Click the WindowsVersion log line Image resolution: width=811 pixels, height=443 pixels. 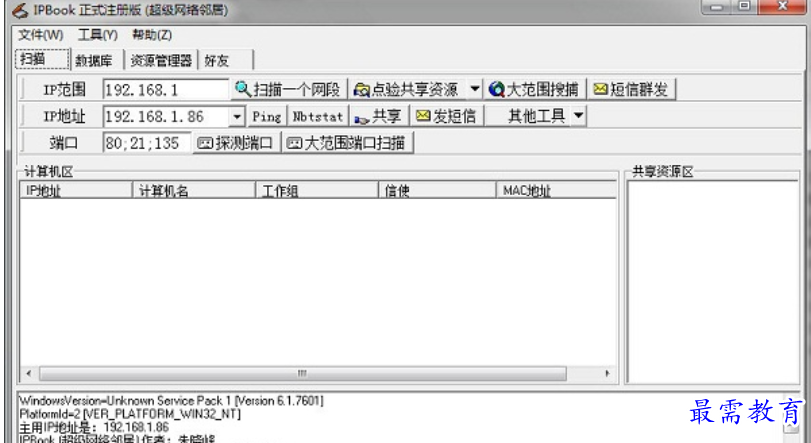pyautogui.click(x=171, y=401)
